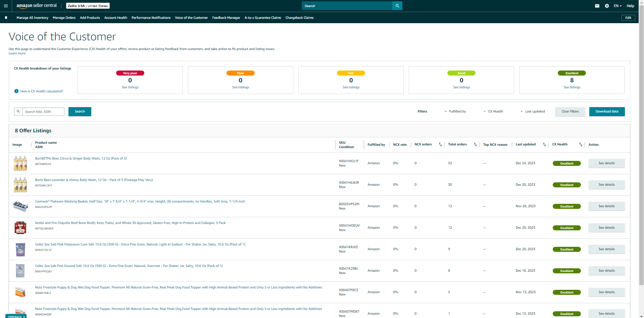See listings under Poor

click(241, 87)
